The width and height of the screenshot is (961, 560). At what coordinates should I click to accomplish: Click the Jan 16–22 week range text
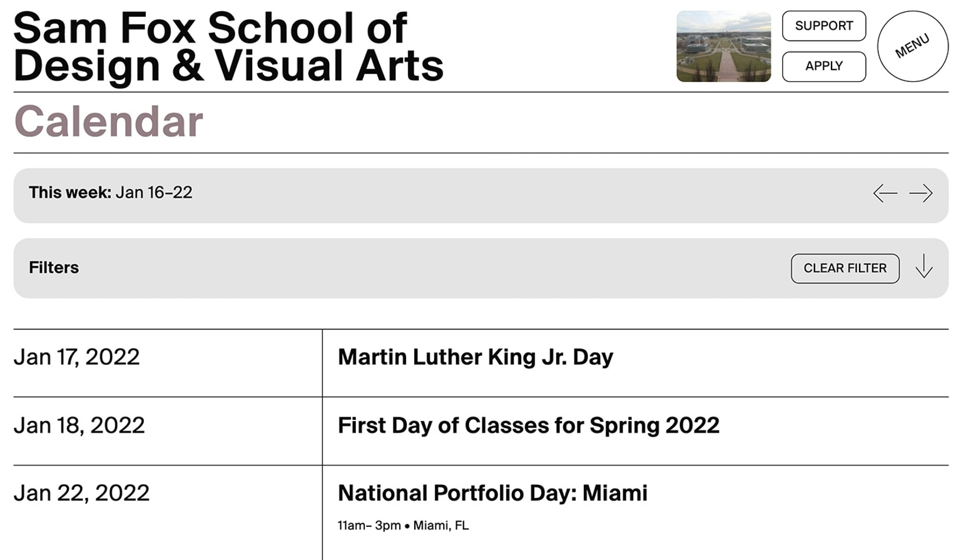(154, 193)
